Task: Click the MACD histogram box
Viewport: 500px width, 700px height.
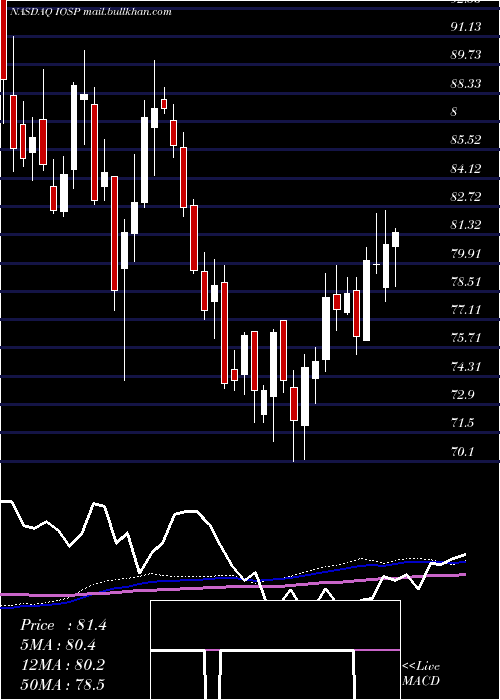Action: [x=275, y=650]
